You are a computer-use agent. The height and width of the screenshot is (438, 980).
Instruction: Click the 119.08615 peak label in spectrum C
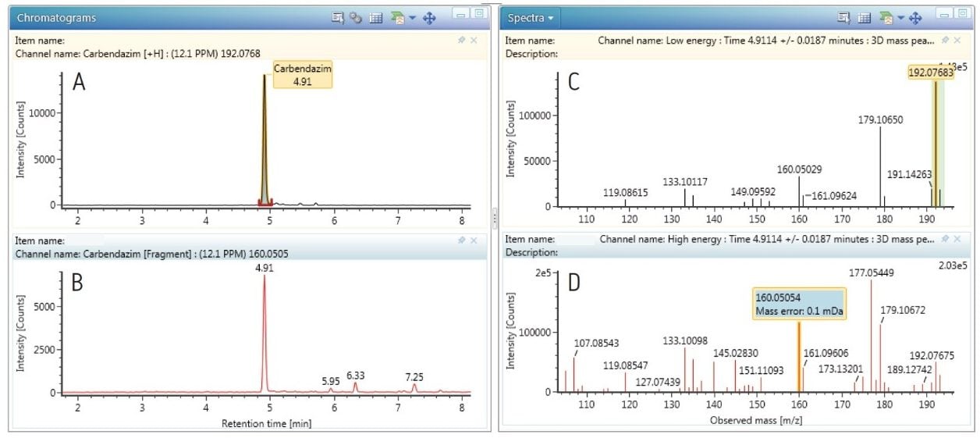pyautogui.click(x=626, y=191)
